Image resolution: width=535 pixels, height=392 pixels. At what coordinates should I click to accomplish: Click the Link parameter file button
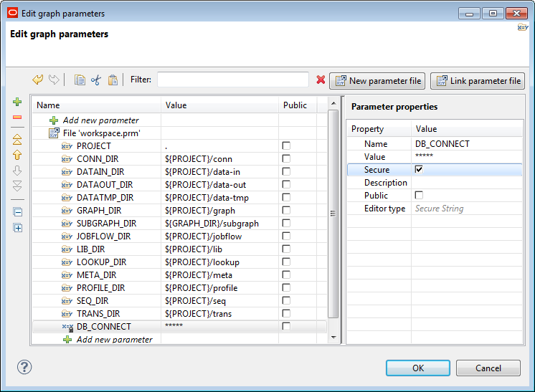click(478, 81)
